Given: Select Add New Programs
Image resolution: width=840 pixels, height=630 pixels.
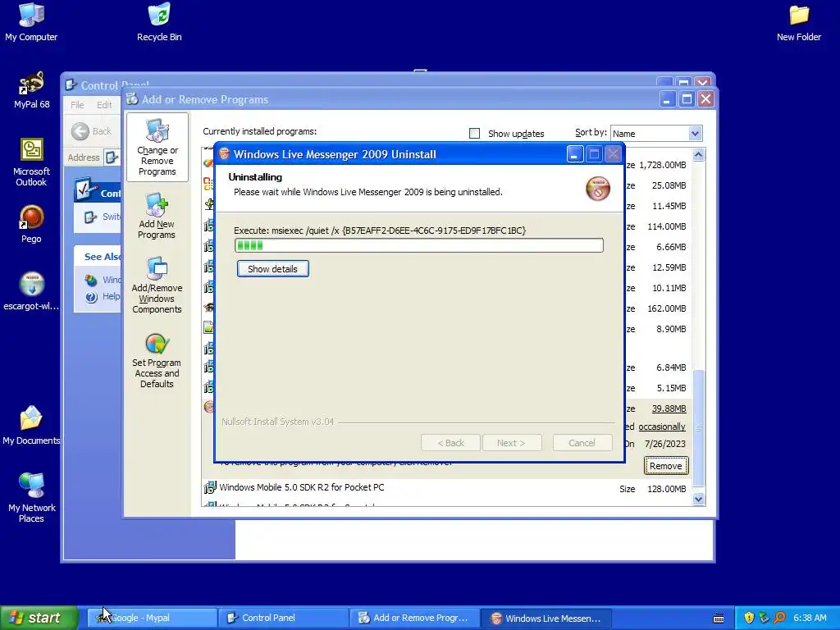Looking at the screenshot, I should coord(157,216).
